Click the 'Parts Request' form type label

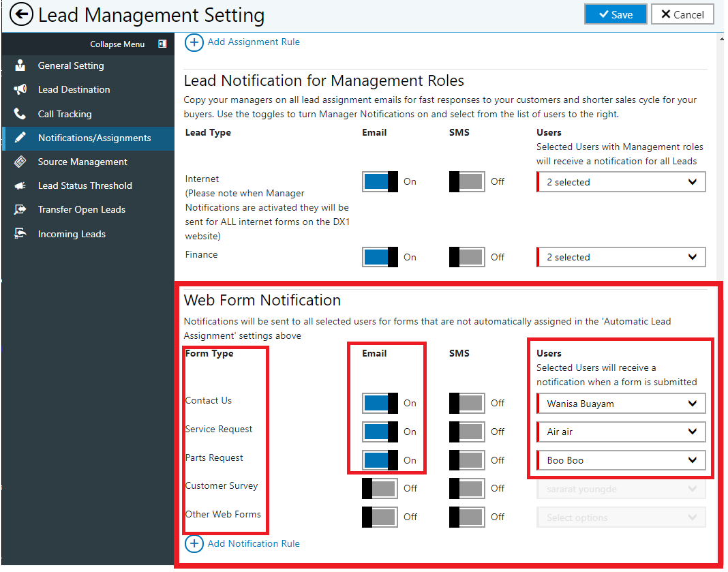click(x=214, y=457)
